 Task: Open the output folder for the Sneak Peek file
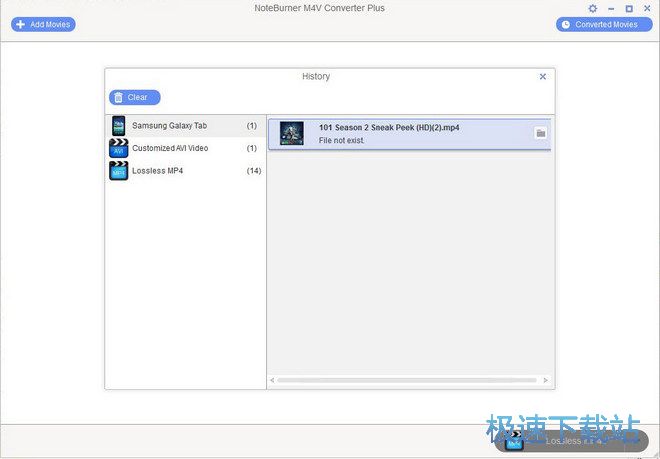pyautogui.click(x=541, y=133)
